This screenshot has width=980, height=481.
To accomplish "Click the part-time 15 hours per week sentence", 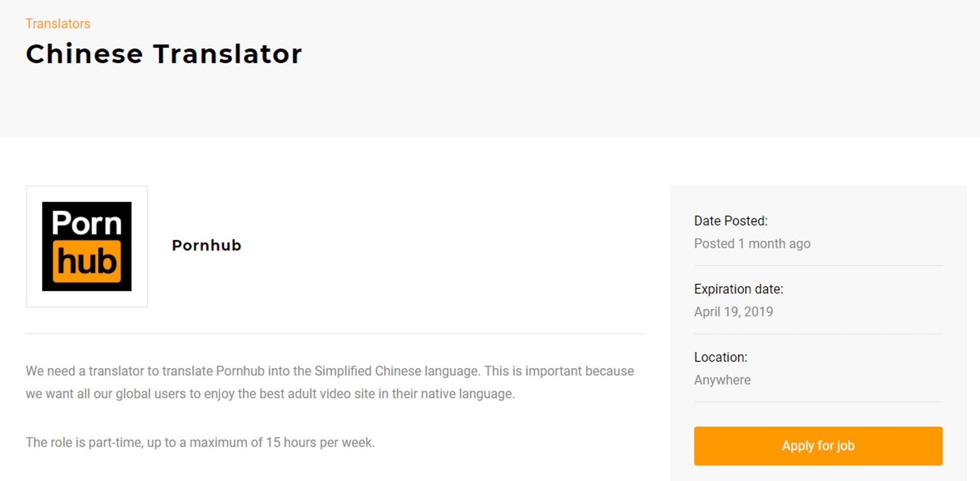I will (200, 442).
